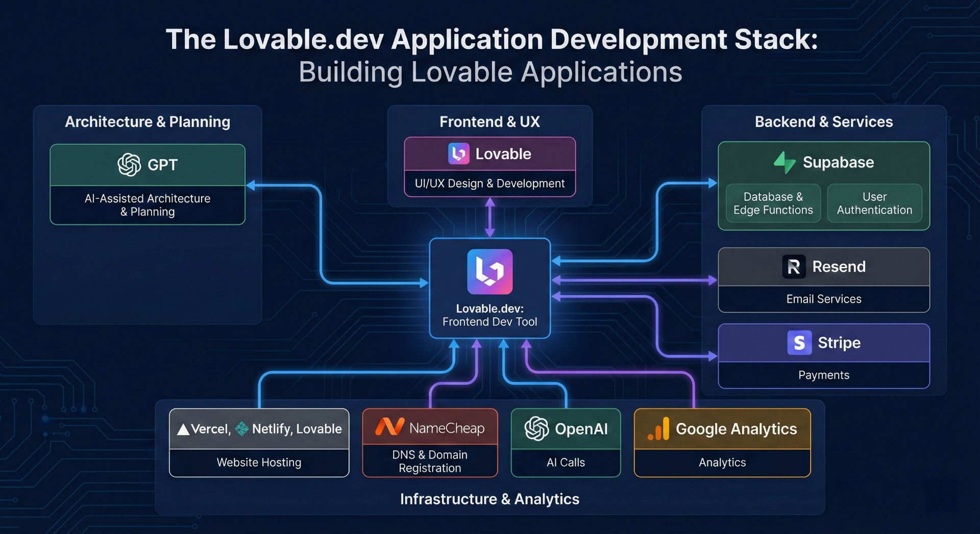The width and height of the screenshot is (980, 534).
Task: Click the 'Supabase' title text
Action: point(838,162)
